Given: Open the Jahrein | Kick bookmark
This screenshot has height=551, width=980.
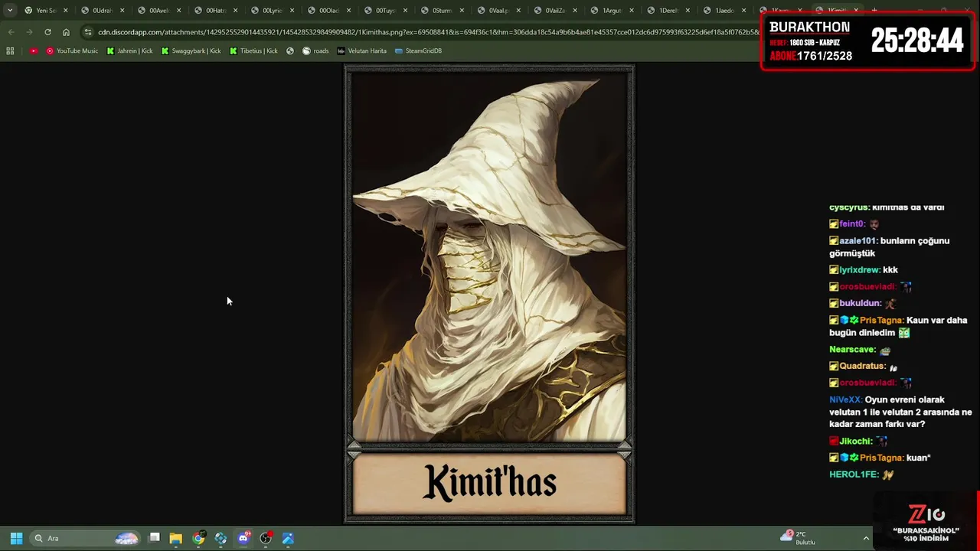Looking at the screenshot, I should pos(129,51).
